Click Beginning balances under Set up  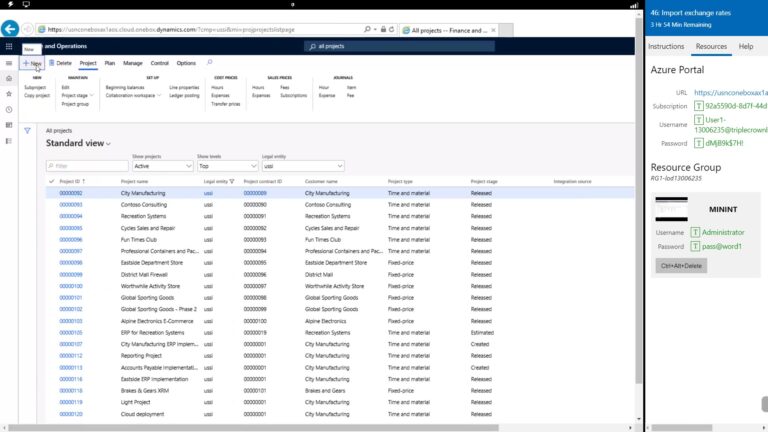[125, 87]
